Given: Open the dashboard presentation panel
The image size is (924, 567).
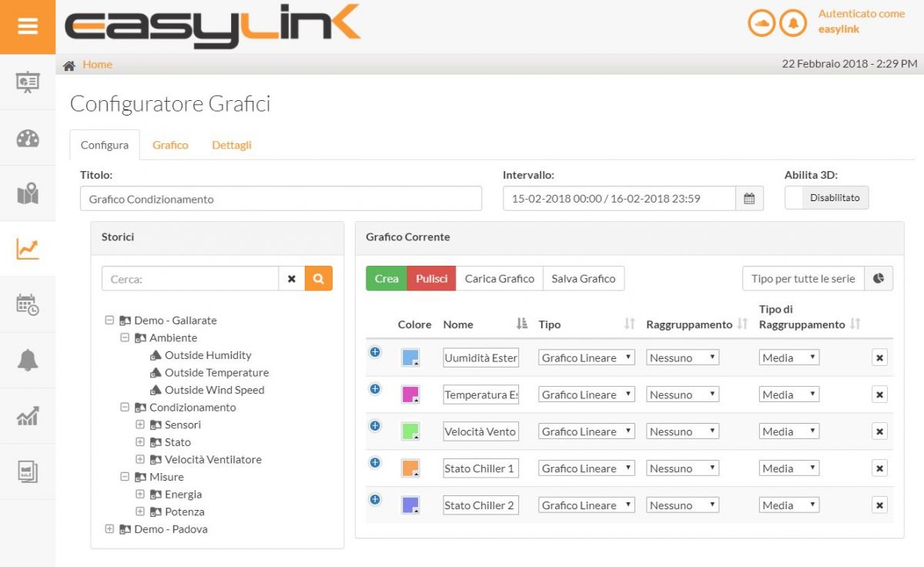Looking at the screenshot, I should point(28,82).
